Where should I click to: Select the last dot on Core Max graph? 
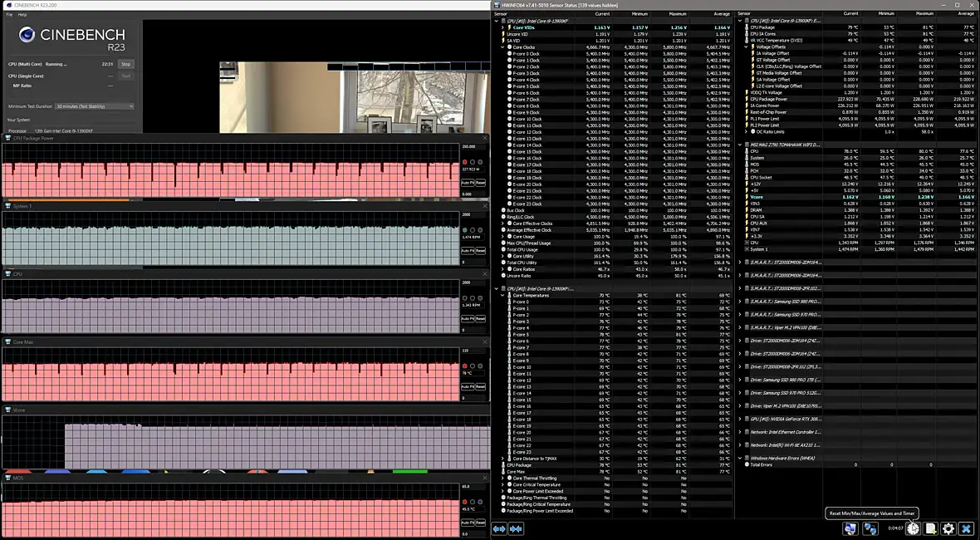tap(479, 366)
